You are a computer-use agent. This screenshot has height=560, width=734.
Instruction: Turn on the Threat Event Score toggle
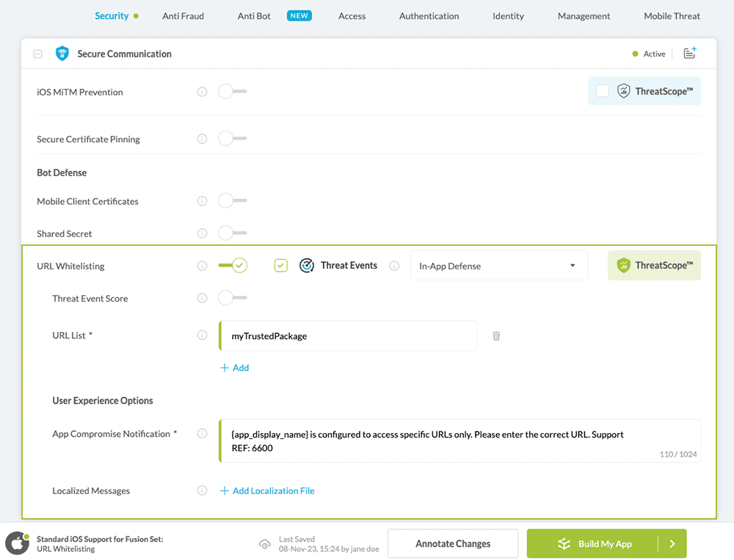[x=232, y=298]
